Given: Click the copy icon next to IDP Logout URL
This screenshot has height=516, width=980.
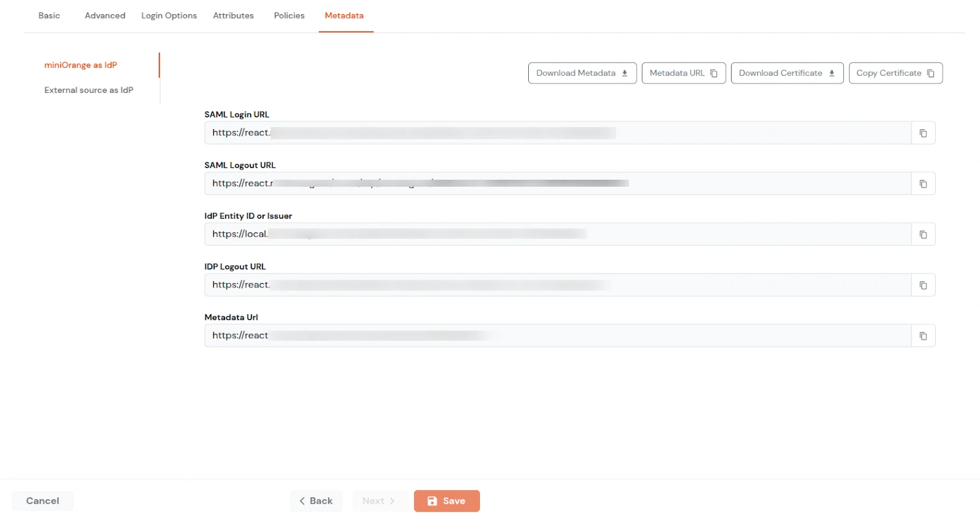Looking at the screenshot, I should point(923,284).
